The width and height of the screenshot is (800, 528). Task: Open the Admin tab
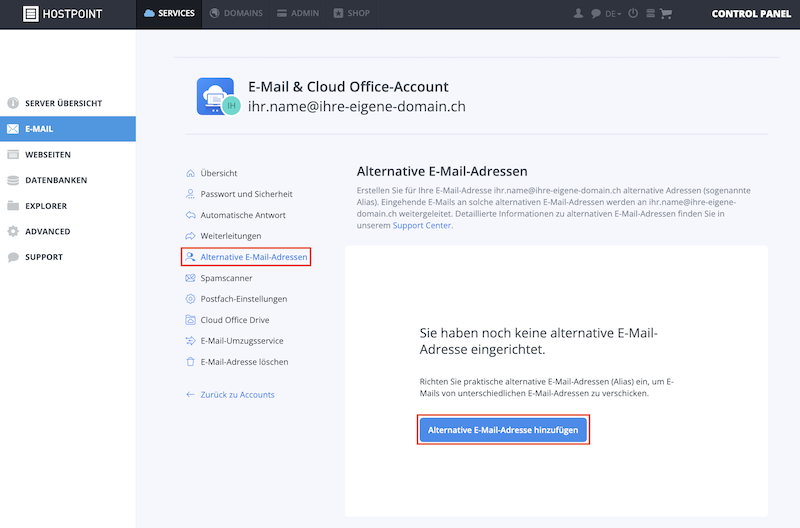pyautogui.click(x=298, y=13)
